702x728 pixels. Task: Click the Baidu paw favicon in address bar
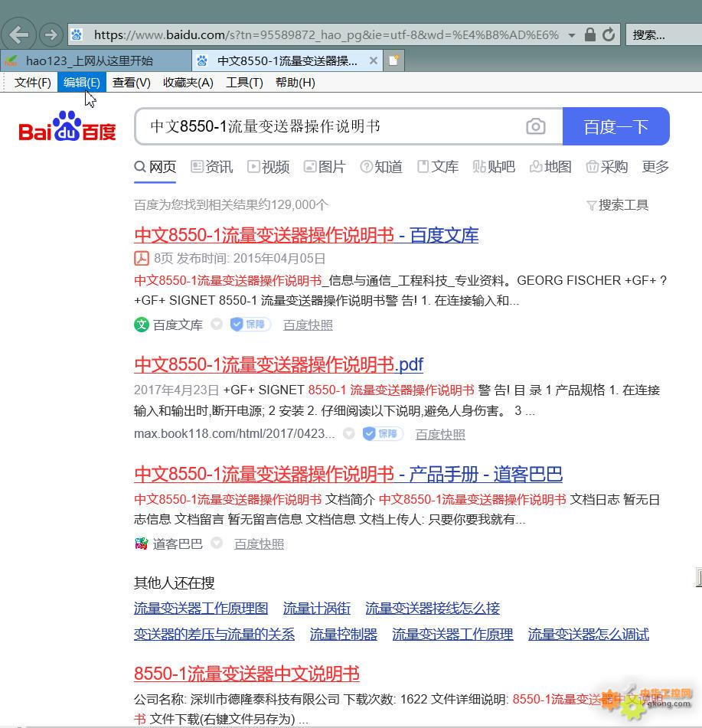coord(77,34)
